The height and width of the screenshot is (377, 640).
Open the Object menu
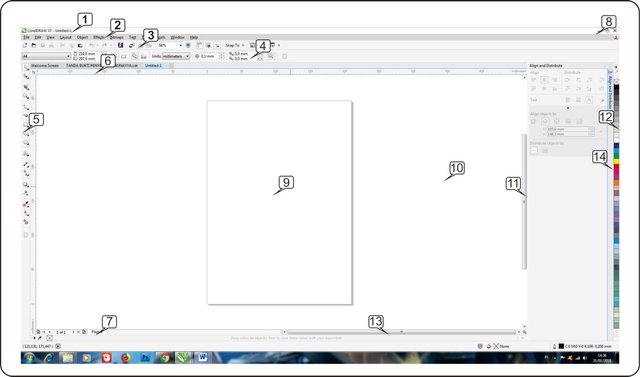pos(82,37)
